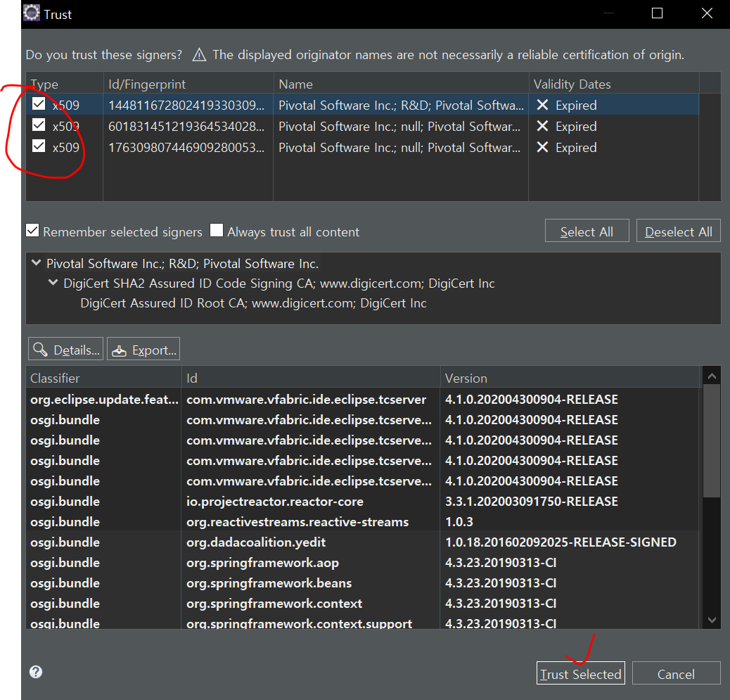The height and width of the screenshot is (700, 730).
Task: Uncheck the x509 signer 60183145121...
Action: (x=39, y=125)
